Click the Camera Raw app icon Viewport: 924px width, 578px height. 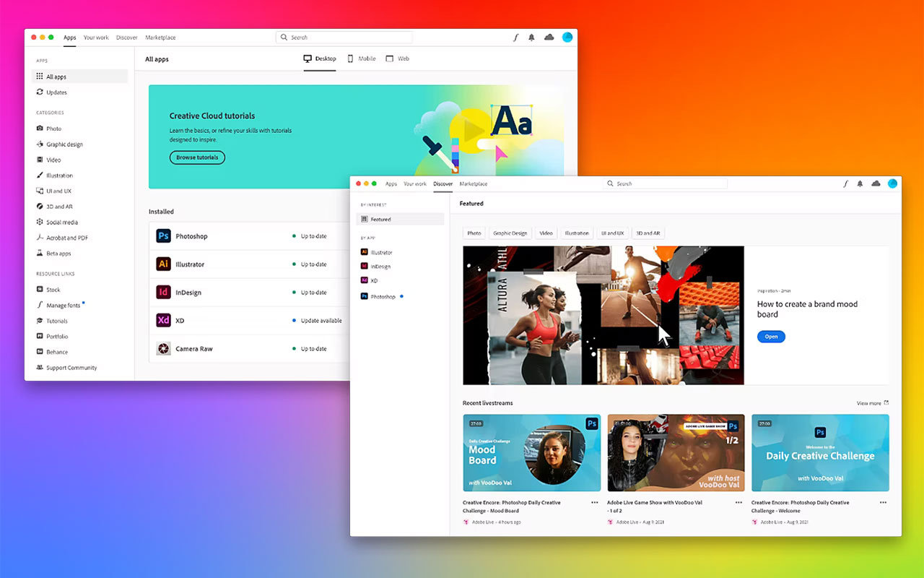point(162,348)
